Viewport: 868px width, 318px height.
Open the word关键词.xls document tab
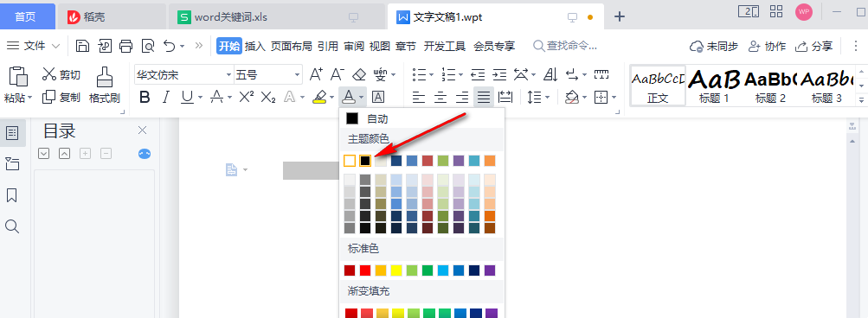[276, 17]
